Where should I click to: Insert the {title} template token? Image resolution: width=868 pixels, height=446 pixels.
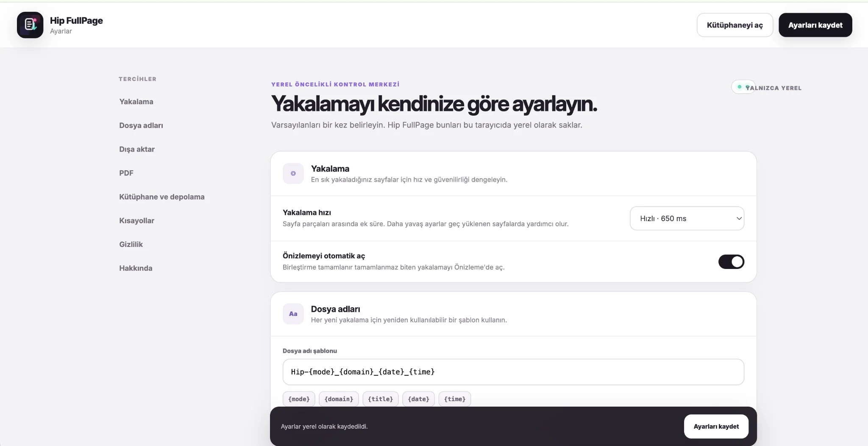pos(381,399)
